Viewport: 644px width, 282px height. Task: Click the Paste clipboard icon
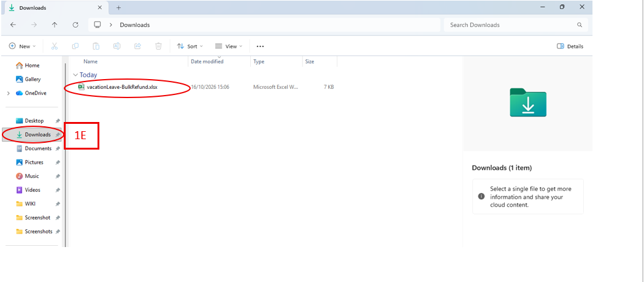click(x=96, y=47)
